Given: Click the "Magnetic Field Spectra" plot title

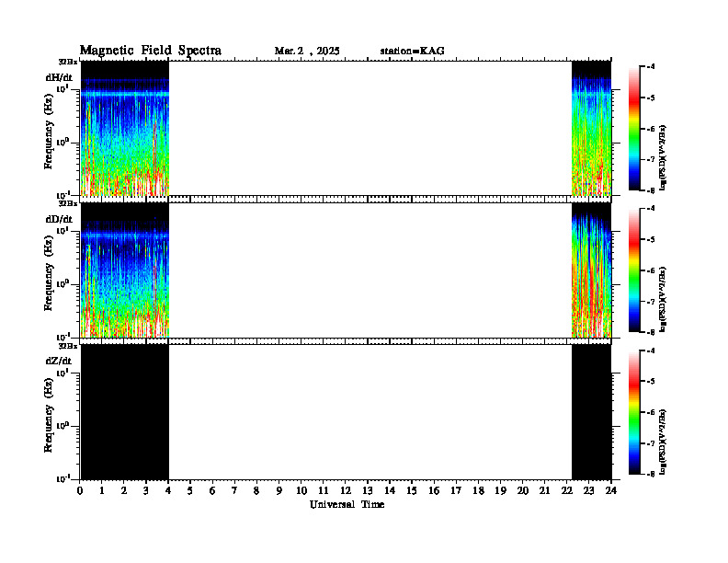Looking at the screenshot, I should tap(151, 51).
